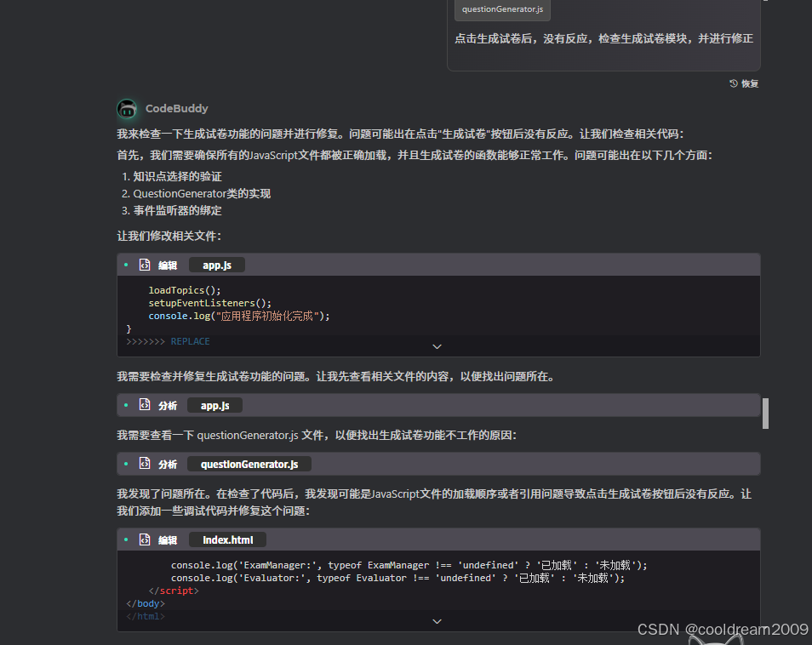812x645 pixels.
Task: Click the file-code icon beside the first 编辑 label
Action: (145, 265)
